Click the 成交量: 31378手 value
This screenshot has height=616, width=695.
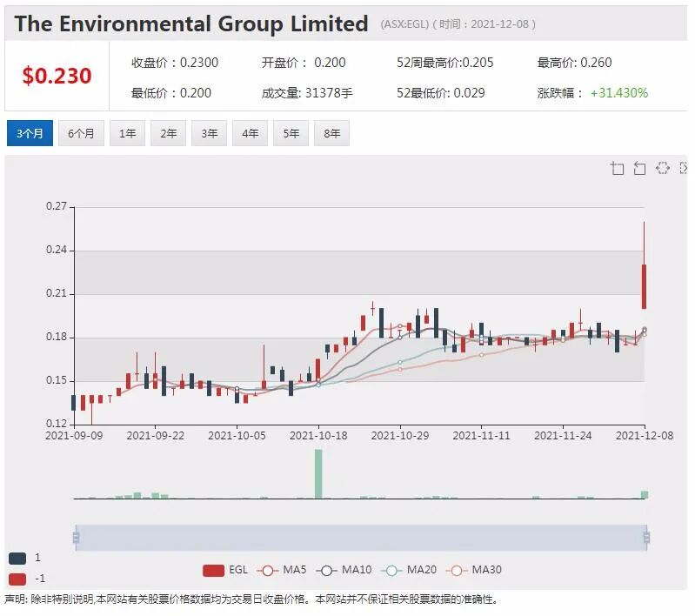[x=307, y=93]
